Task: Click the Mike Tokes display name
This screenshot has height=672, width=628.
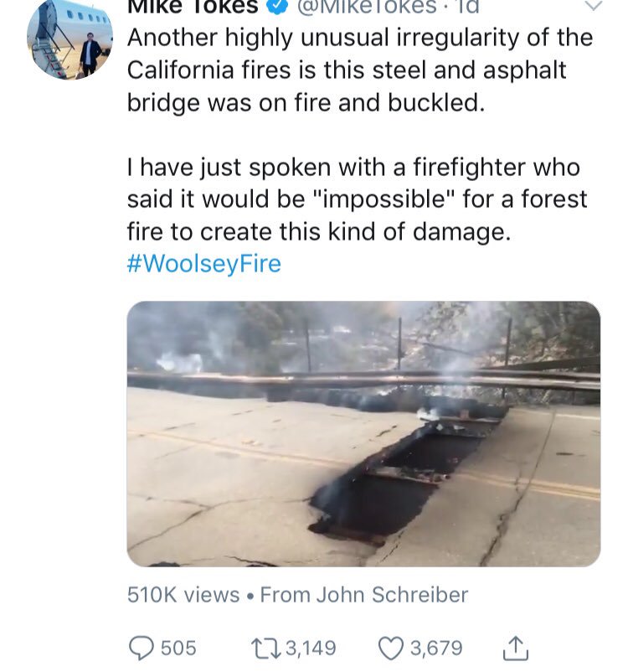Action: click(x=191, y=7)
